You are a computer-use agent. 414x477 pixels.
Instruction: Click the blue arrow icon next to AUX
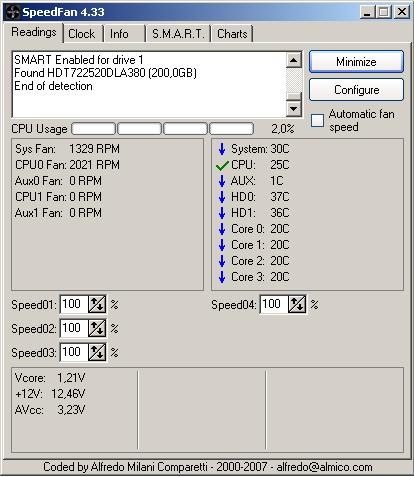coord(222,181)
